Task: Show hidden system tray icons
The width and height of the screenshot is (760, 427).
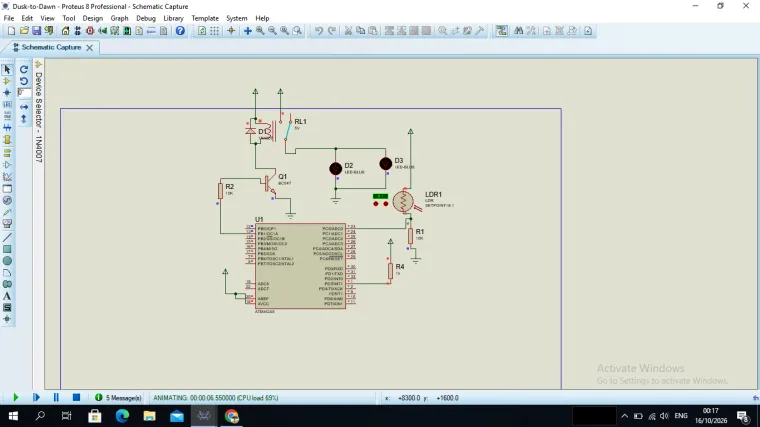Action: click(x=624, y=416)
